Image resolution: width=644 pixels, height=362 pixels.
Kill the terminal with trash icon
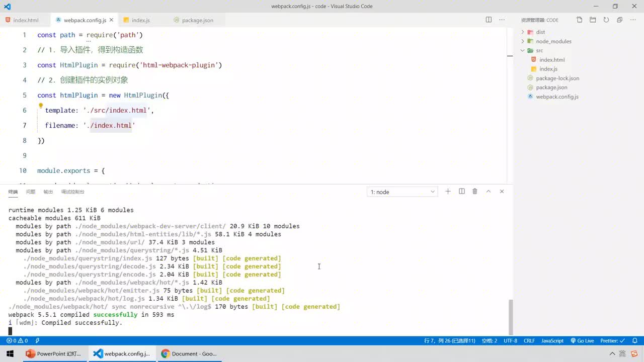[475, 192]
